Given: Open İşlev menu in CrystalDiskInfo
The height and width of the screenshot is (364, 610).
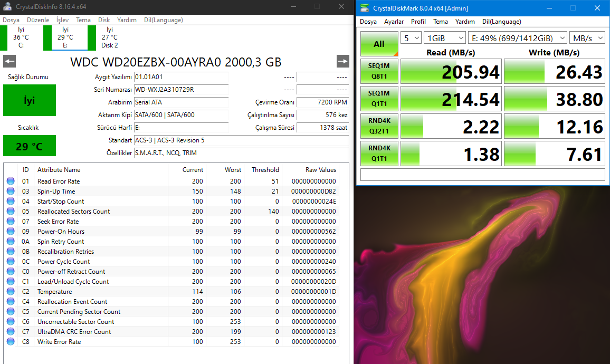Looking at the screenshot, I should tap(62, 20).
